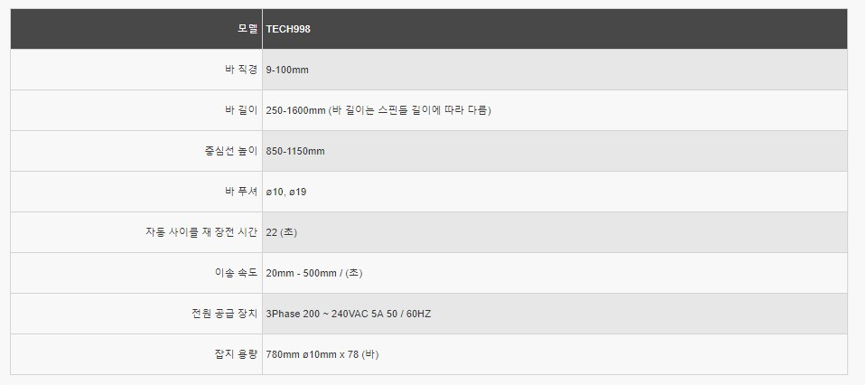Click the 바 직경 row label
868x385 pixels.
click(x=238, y=70)
